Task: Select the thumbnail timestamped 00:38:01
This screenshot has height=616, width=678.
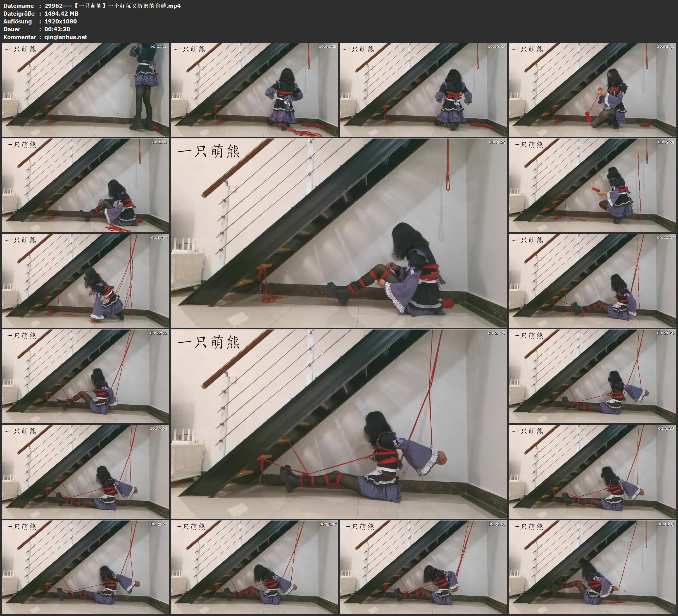Action: click(424, 567)
